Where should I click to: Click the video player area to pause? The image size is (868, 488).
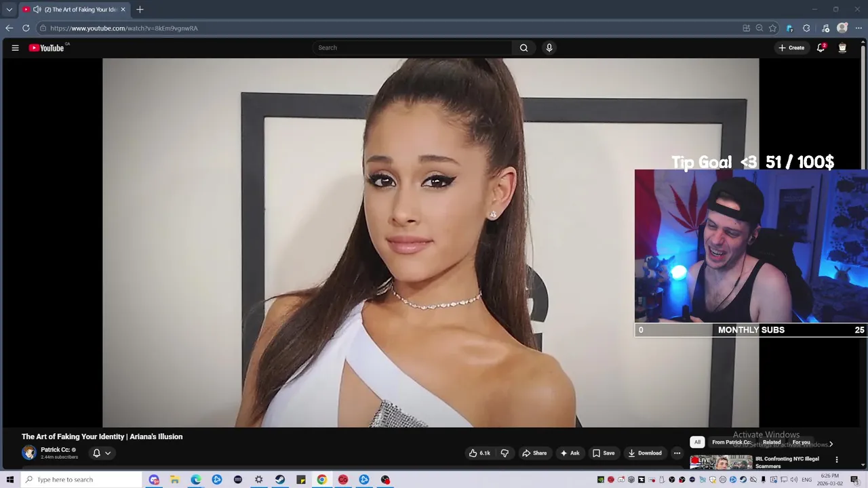click(x=431, y=243)
